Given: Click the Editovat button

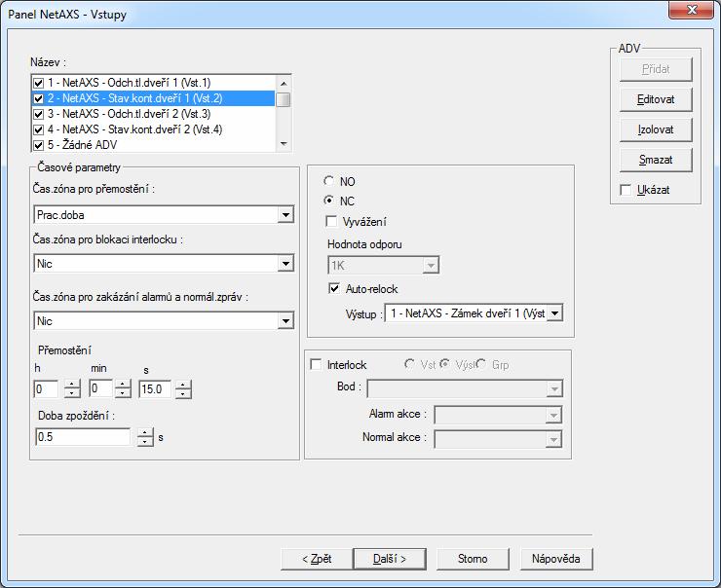Looking at the screenshot, I should point(656,99).
